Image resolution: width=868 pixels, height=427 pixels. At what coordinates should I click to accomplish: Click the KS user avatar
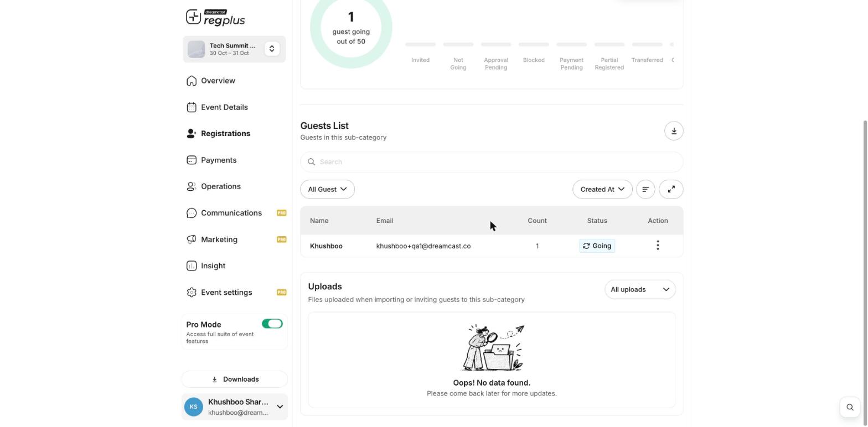point(194,407)
